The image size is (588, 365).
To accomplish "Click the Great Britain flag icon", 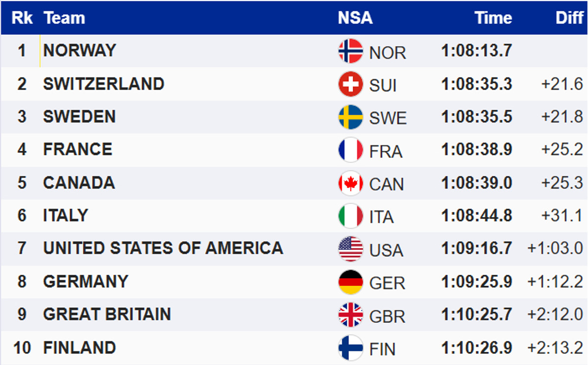I will click(350, 315).
